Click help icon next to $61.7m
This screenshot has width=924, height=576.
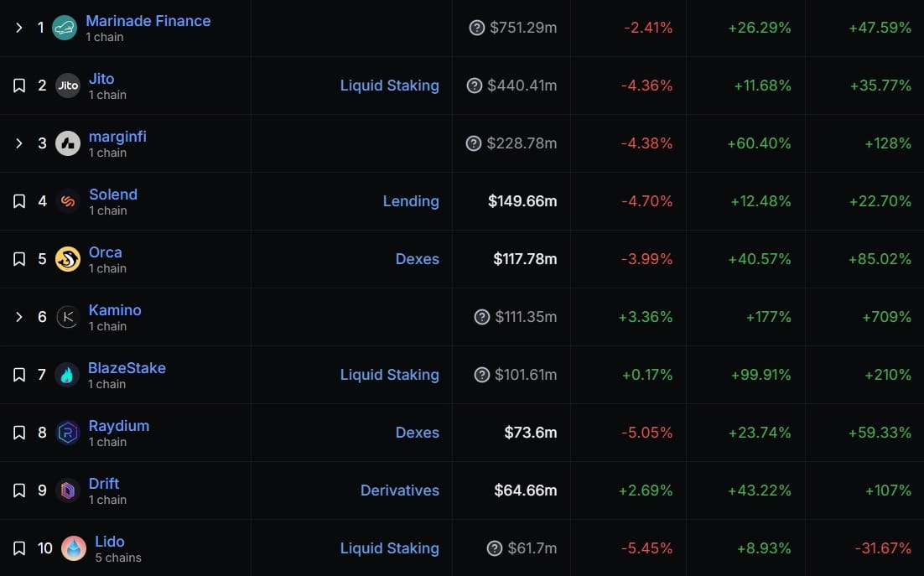[x=495, y=548]
